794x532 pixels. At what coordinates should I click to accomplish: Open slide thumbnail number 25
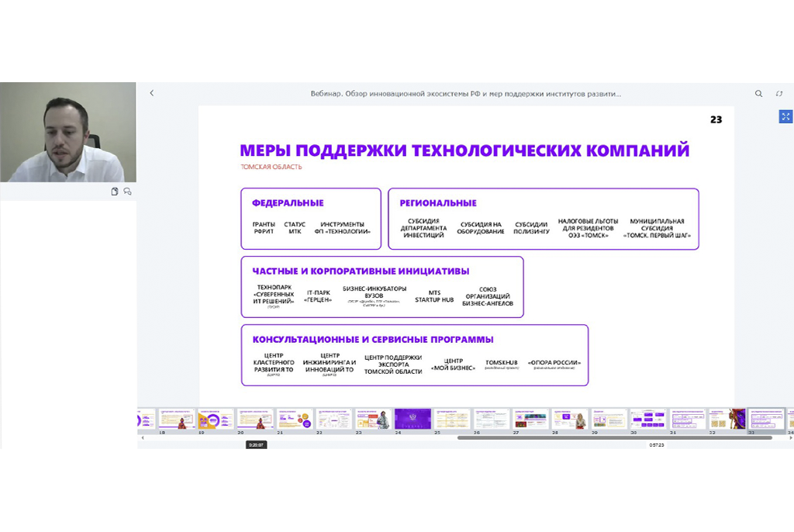452,419
